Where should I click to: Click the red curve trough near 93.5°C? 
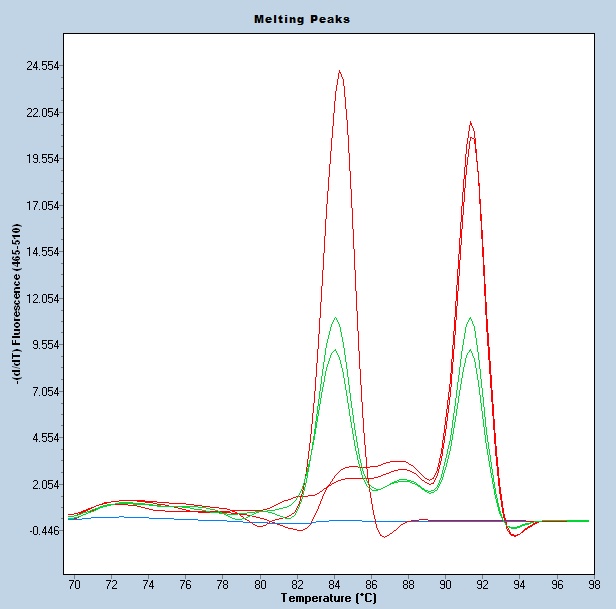[514, 536]
